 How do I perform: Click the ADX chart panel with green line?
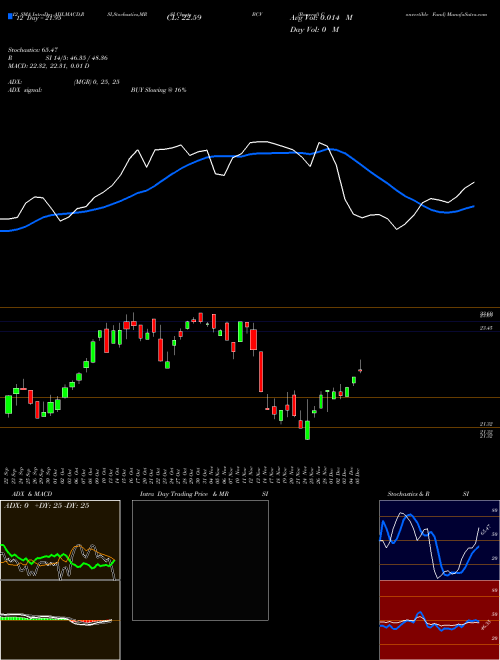pyautogui.click(x=60, y=540)
